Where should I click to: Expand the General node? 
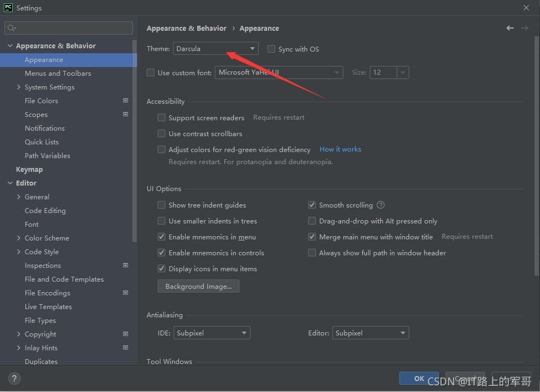19,197
